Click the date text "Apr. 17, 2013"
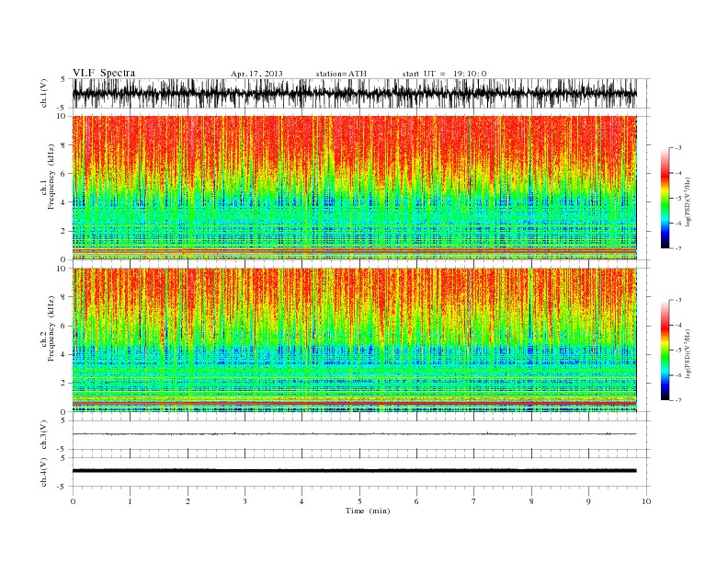 pos(256,74)
